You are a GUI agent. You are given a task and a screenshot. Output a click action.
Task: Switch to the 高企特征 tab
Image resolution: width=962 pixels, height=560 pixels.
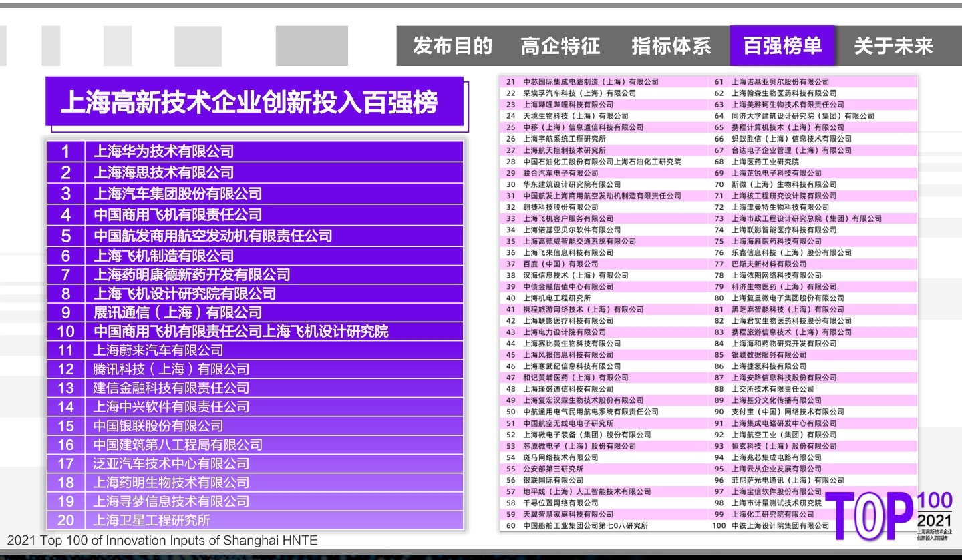tap(560, 46)
